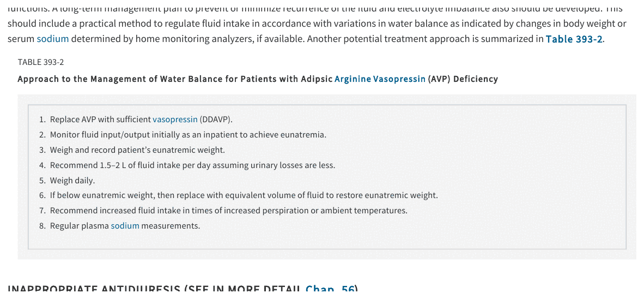Follow the bold Table 393-2 reference link
644x299 pixels.
tap(574, 39)
